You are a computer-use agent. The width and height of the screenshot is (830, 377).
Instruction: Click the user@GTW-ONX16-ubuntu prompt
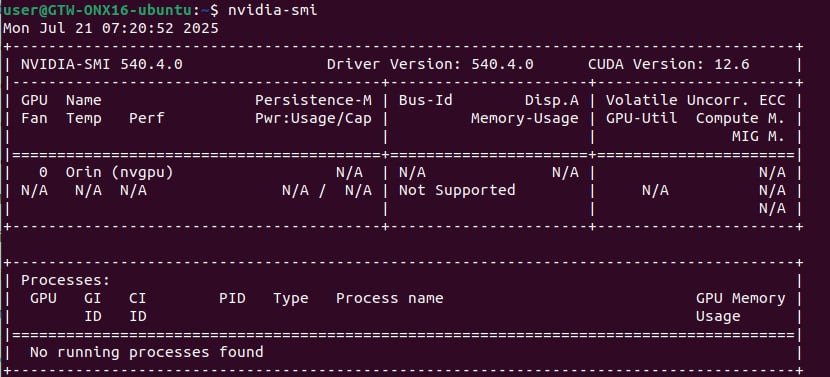pyautogui.click(x=98, y=10)
